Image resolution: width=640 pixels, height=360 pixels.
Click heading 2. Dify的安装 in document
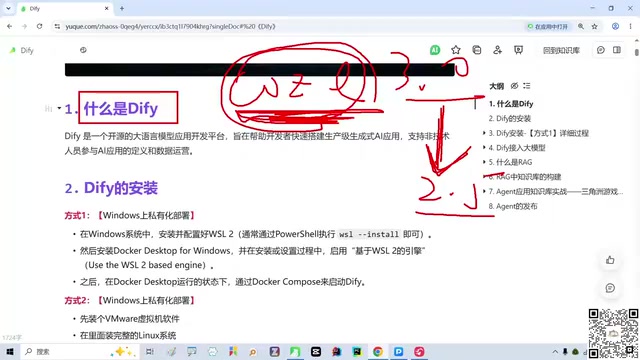111,188
